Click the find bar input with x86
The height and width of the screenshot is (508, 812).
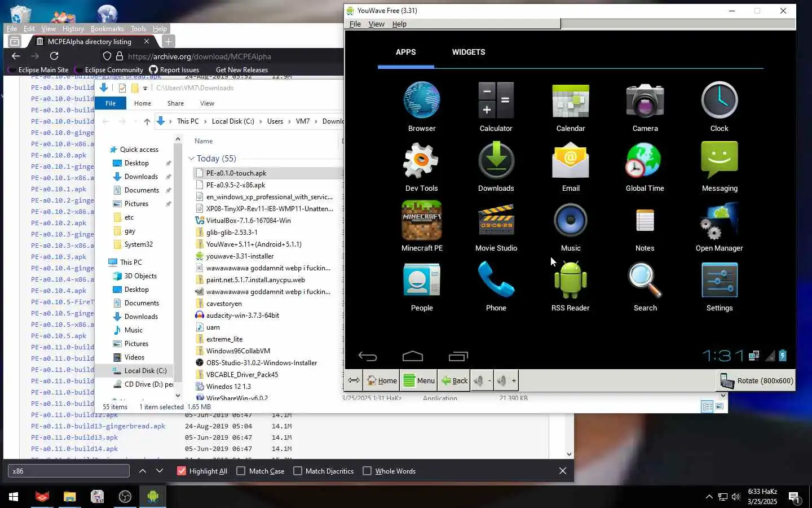point(69,471)
